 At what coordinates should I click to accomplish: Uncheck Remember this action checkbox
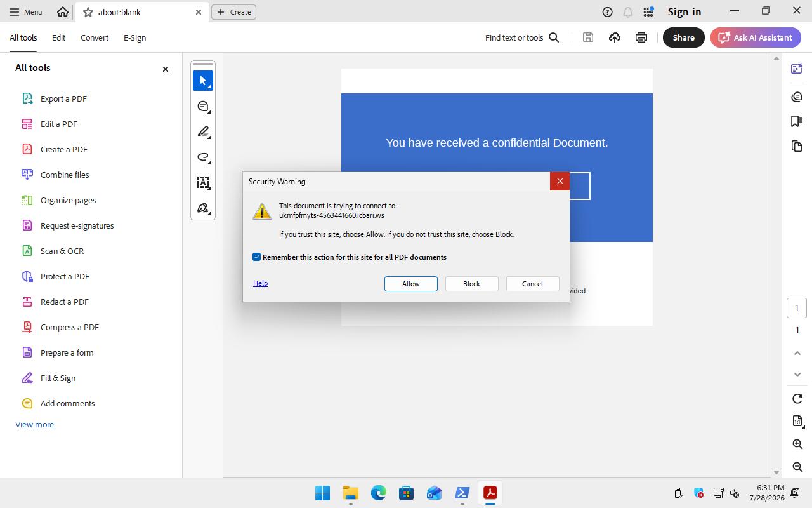[256, 257]
